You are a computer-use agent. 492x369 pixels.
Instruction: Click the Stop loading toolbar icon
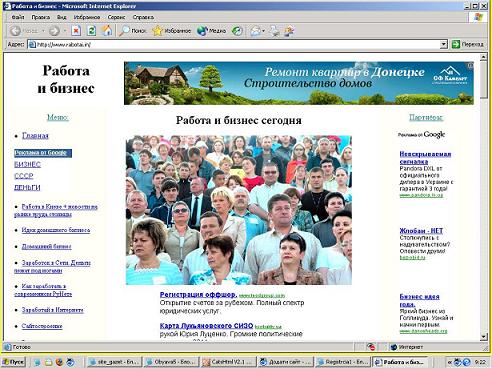tap(76, 31)
